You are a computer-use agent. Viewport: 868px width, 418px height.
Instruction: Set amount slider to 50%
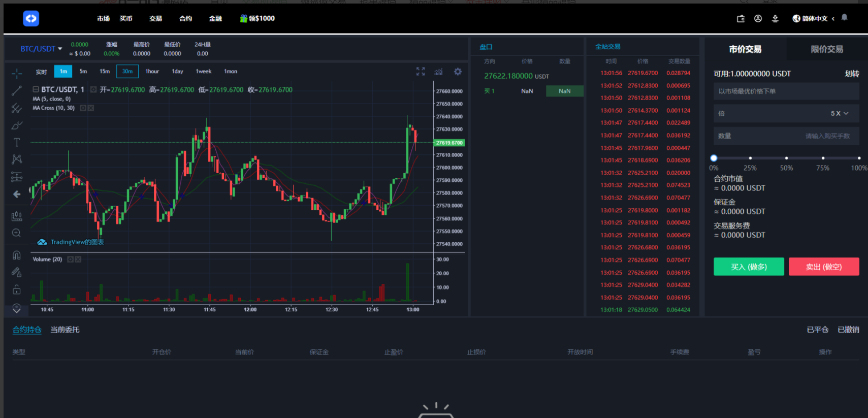786,158
